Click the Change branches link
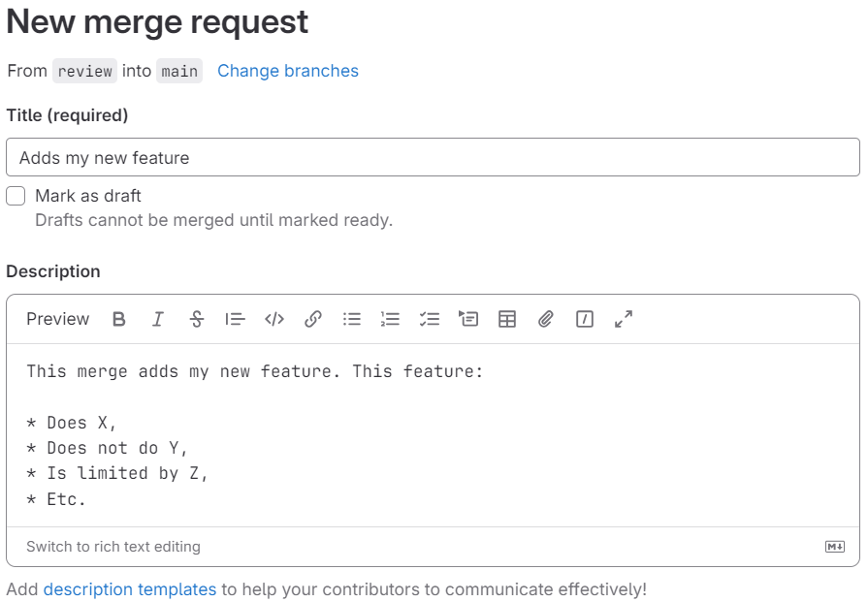Viewport: 868px width, 602px height. (288, 71)
